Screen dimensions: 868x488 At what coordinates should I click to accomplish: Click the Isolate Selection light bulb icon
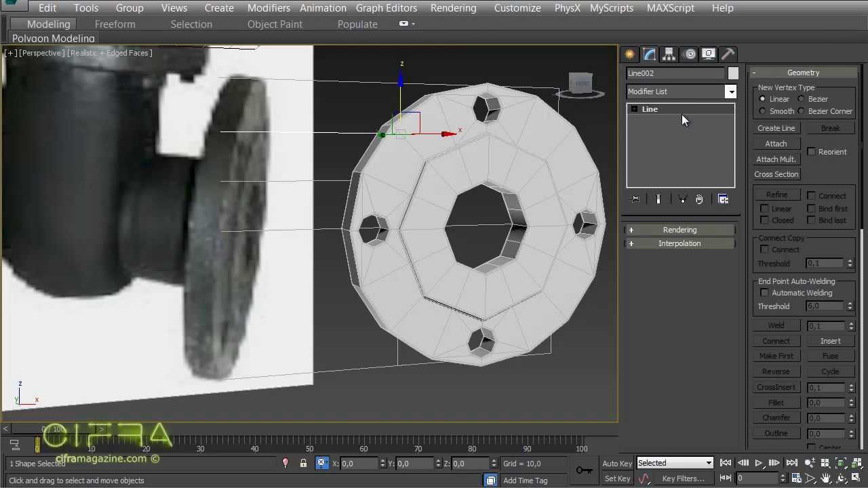(x=285, y=464)
